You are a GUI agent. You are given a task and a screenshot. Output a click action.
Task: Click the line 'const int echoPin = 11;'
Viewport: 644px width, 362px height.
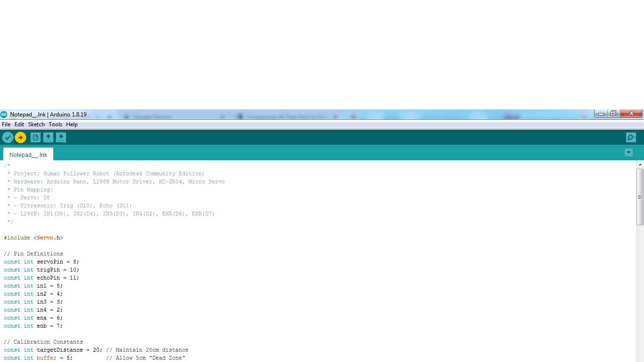(41, 278)
